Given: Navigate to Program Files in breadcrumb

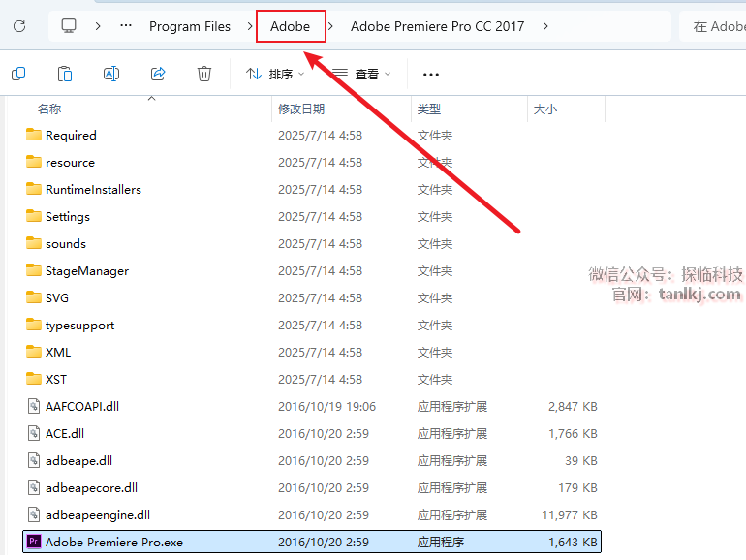Looking at the screenshot, I should [189, 27].
